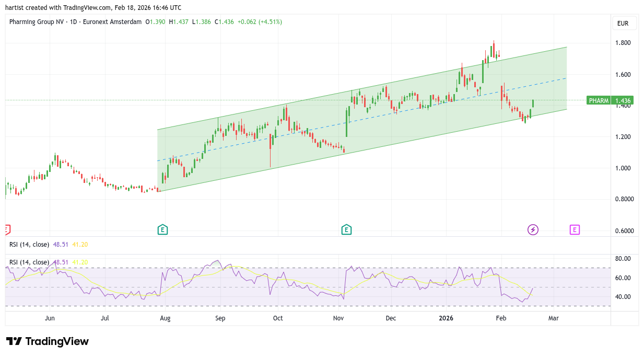
Task: Click the Sep label on the time axis
Action: pos(220,318)
